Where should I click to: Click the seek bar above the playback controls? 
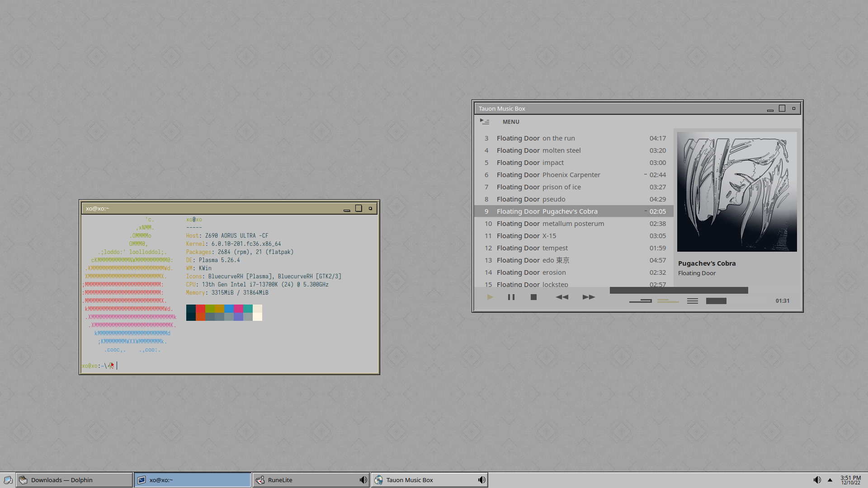click(679, 291)
